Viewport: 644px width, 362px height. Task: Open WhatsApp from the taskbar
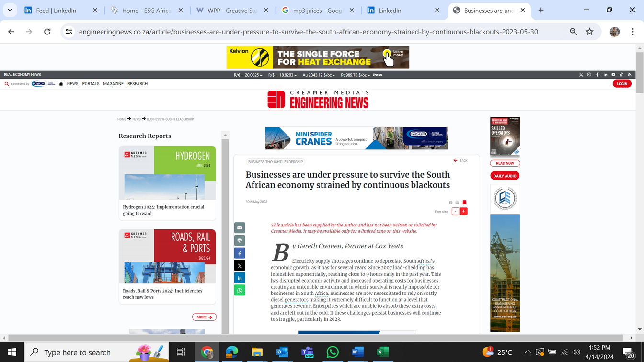(x=332, y=352)
